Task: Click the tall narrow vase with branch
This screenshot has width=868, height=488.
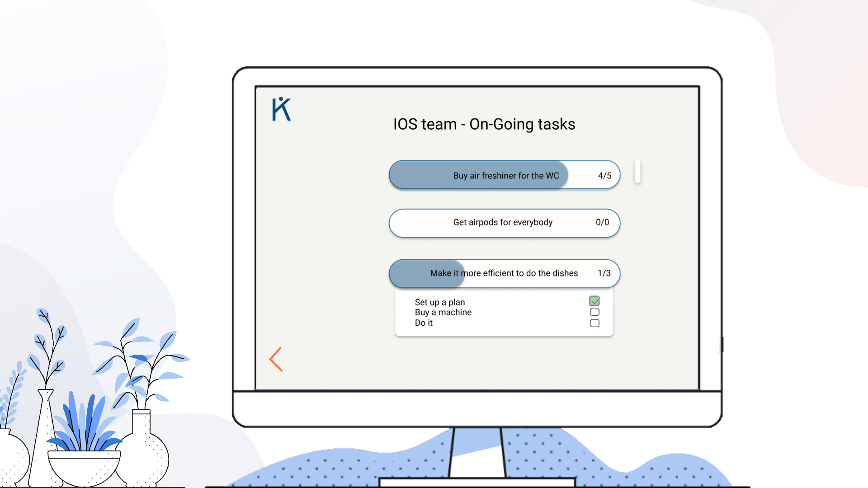Action: point(44,434)
